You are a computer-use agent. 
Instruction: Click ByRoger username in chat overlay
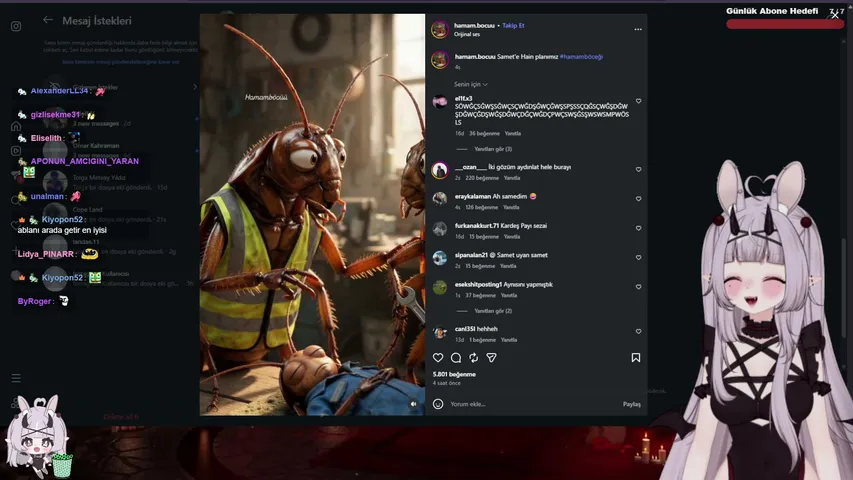pos(34,301)
